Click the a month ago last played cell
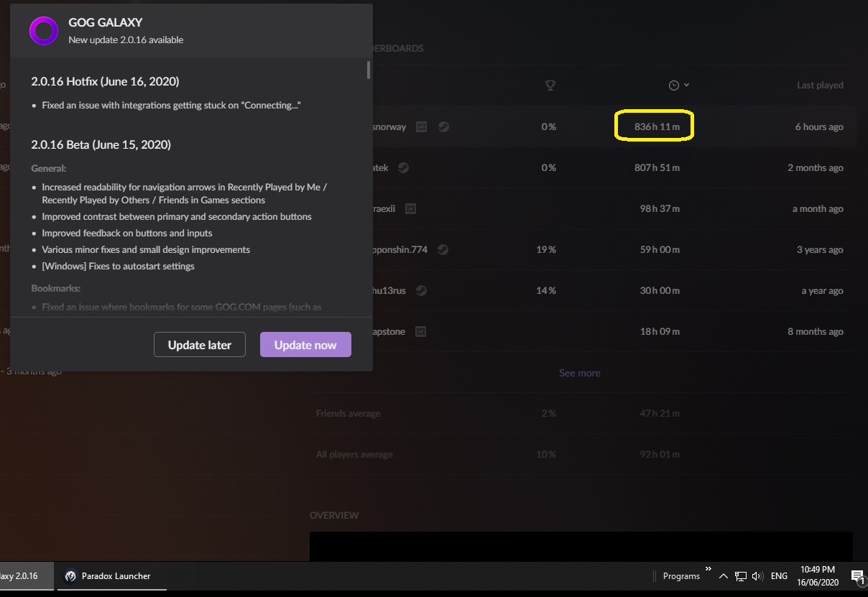Screen dimensions: 868x597 [818, 209]
